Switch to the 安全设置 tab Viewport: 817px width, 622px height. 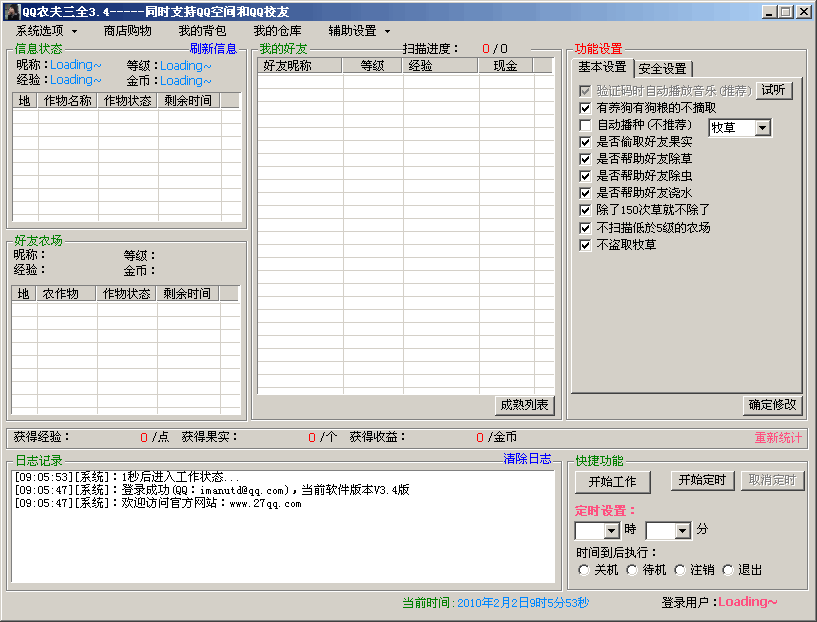pyautogui.click(x=662, y=69)
